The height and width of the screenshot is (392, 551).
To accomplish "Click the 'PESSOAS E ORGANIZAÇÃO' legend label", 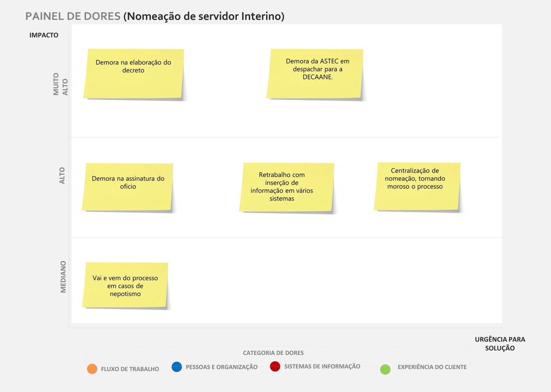I will pos(222,367).
